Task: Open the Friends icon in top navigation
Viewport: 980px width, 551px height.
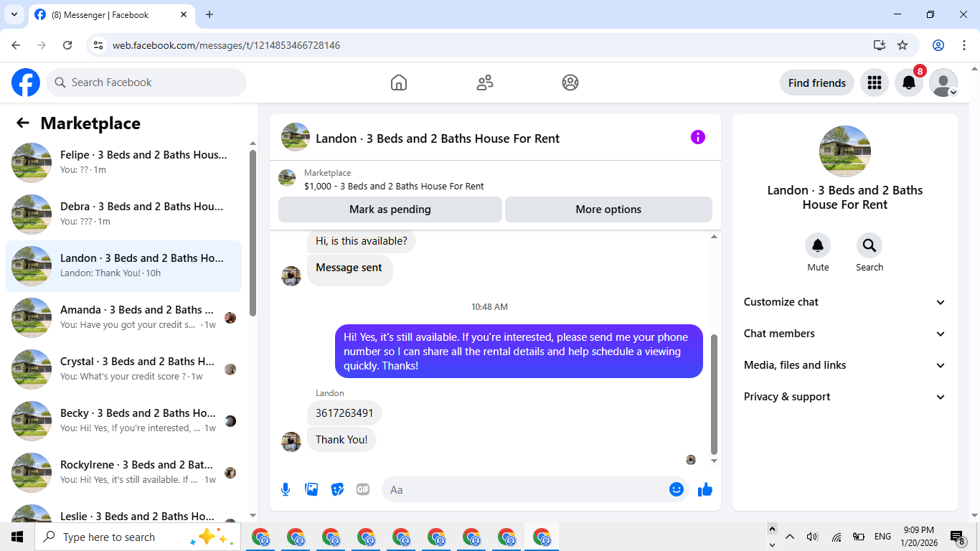Action: (485, 83)
